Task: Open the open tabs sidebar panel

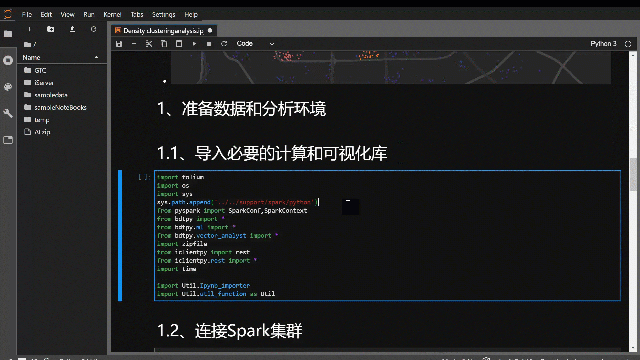Action: coord(8,140)
